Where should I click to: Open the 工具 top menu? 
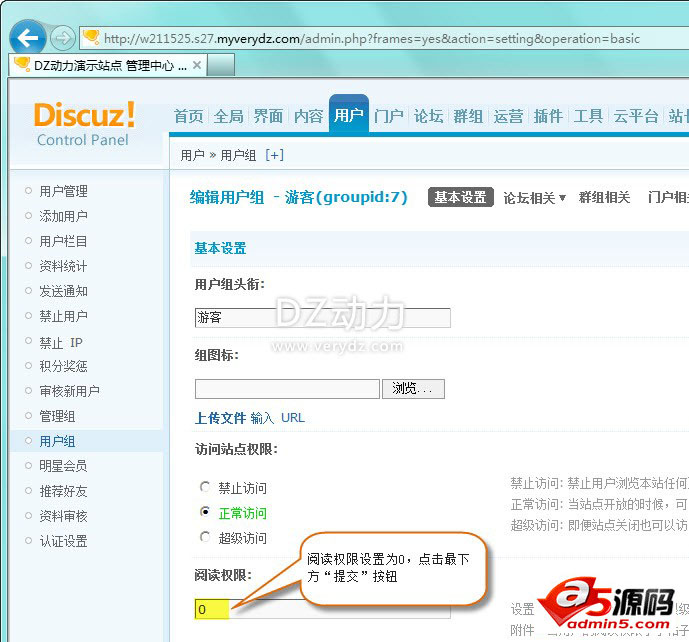588,116
